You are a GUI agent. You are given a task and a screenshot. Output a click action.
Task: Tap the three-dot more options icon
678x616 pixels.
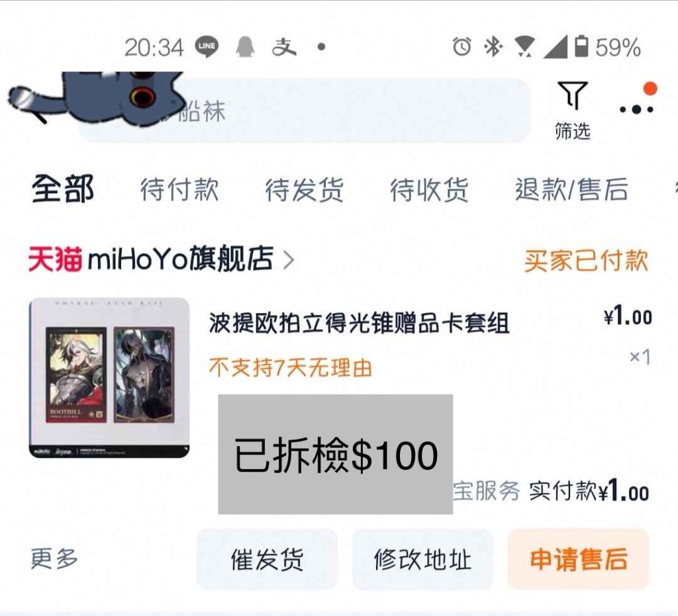tap(637, 109)
